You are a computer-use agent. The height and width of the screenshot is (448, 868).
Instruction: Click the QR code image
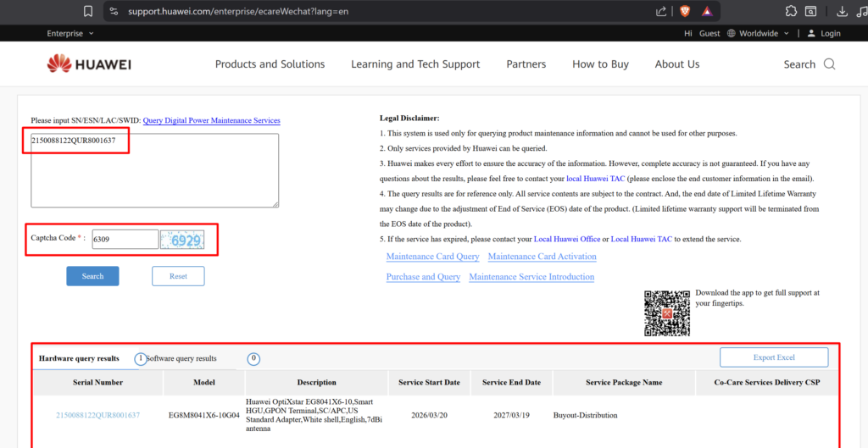[667, 312]
